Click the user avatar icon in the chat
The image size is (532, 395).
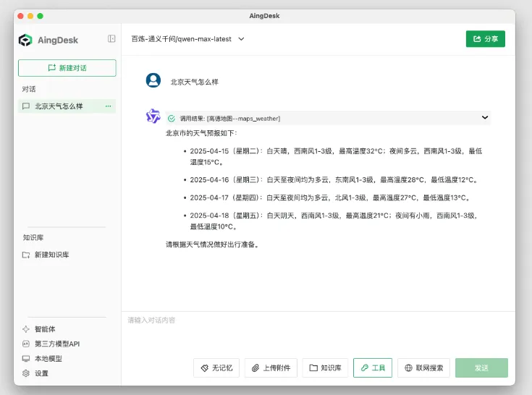153,80
